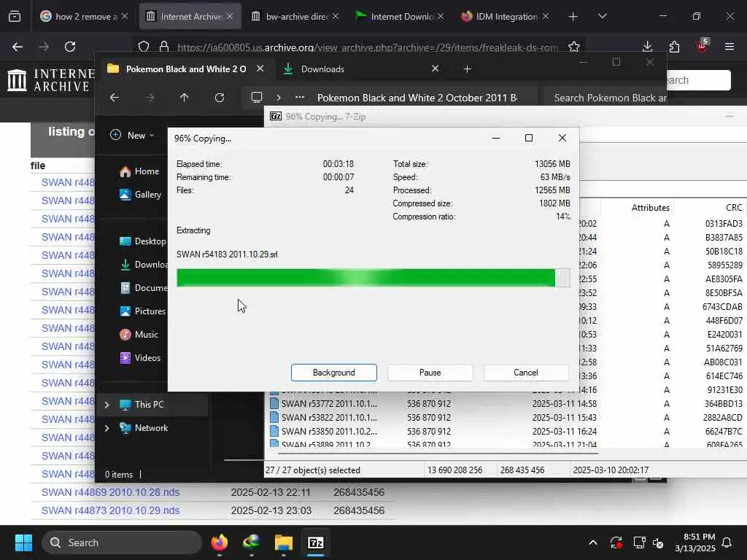
Task: Go up one folder in File Explorer
Action: 184,98
